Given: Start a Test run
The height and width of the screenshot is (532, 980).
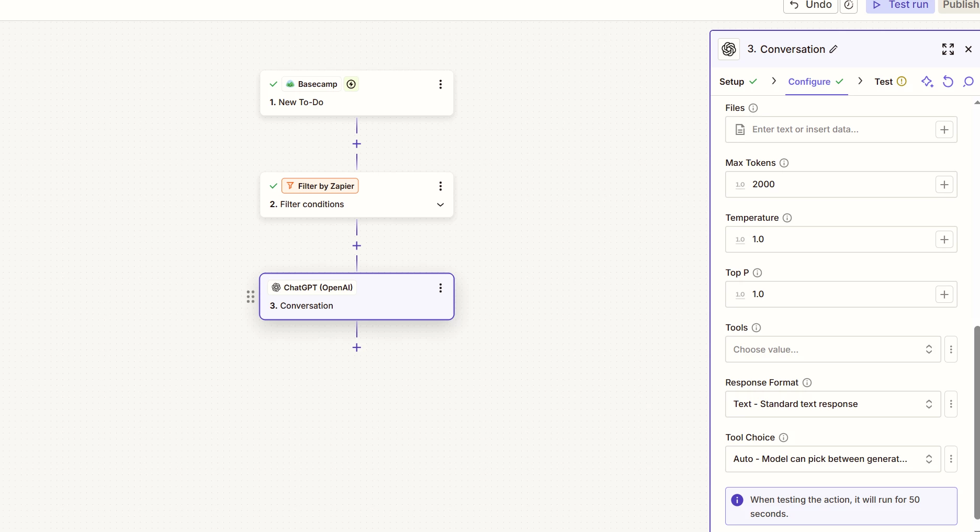Looking at the screenshot, I should [x=900, y=5].
